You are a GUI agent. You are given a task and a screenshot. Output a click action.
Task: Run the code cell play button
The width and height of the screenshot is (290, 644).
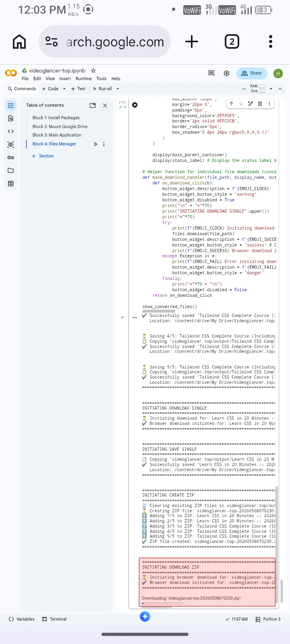click(x=135, y=105)
